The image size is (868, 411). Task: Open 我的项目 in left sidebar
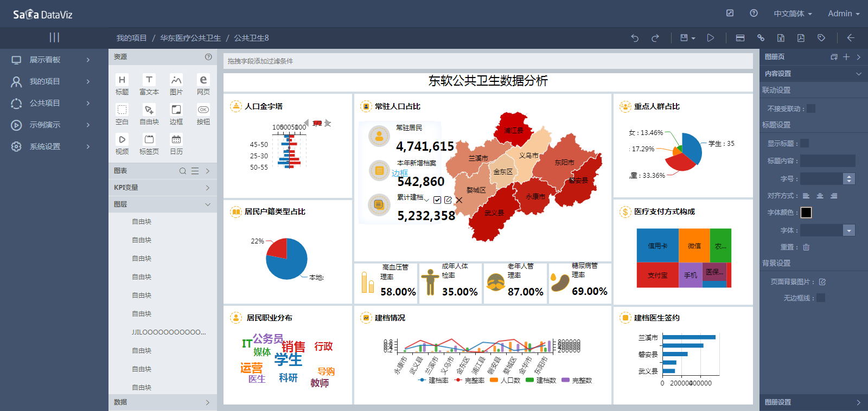point(44,81)
